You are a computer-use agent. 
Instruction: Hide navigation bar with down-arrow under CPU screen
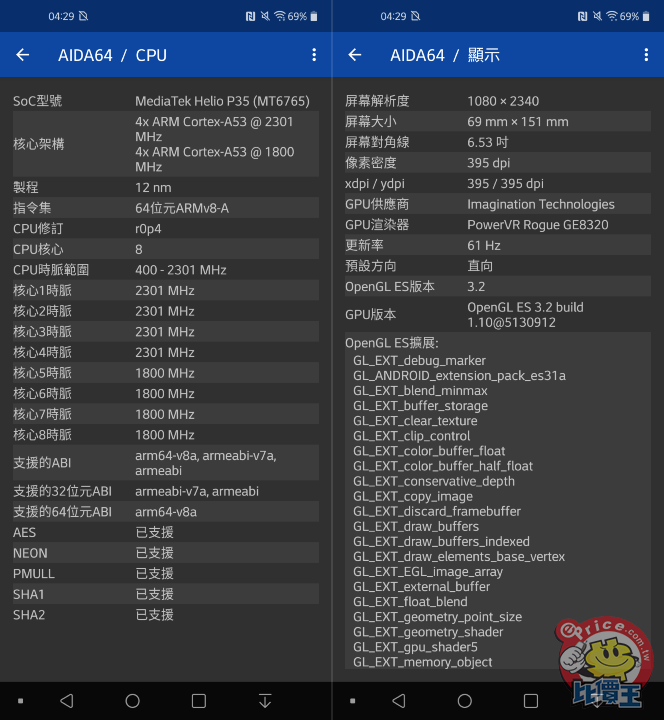click(x=265, y=701)
